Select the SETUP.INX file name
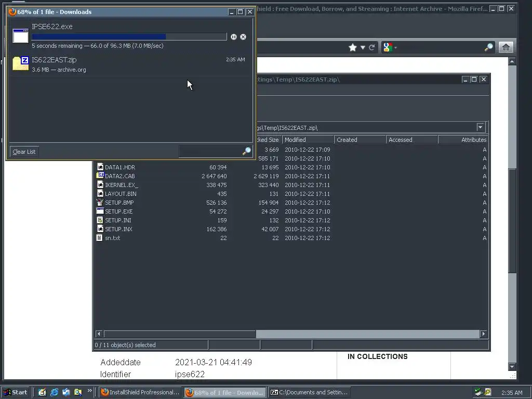The width and height of the screenshot is (532, 399). 119,229
